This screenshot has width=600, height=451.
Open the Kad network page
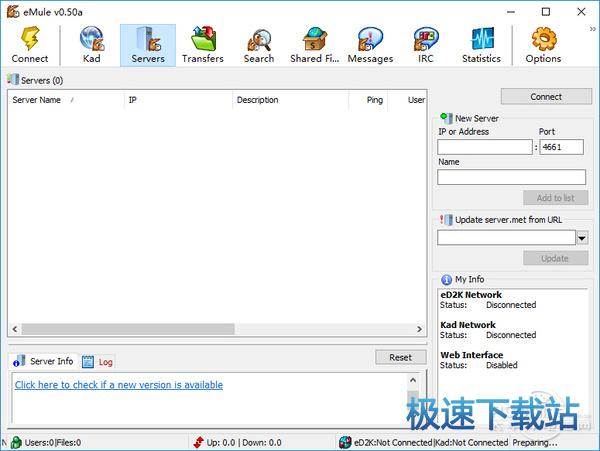[x=92, y=45]
